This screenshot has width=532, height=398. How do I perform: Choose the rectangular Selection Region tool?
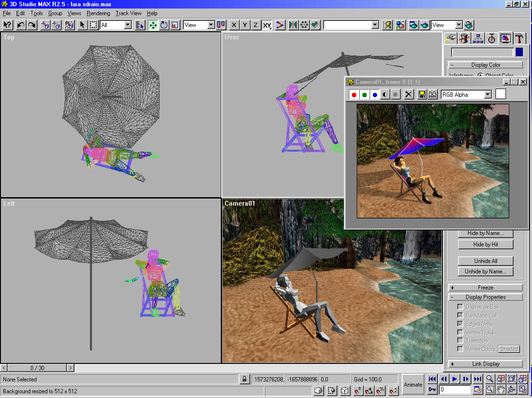[93, 25]
